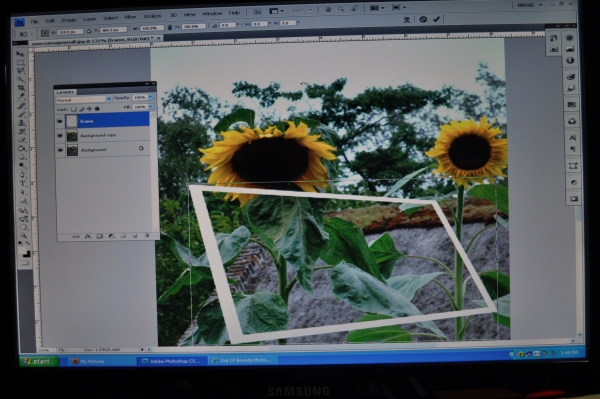Delete the layer using the trash icon
Image resolution: width=600 pixels, height=399 pixels.
tap(147, 236)
